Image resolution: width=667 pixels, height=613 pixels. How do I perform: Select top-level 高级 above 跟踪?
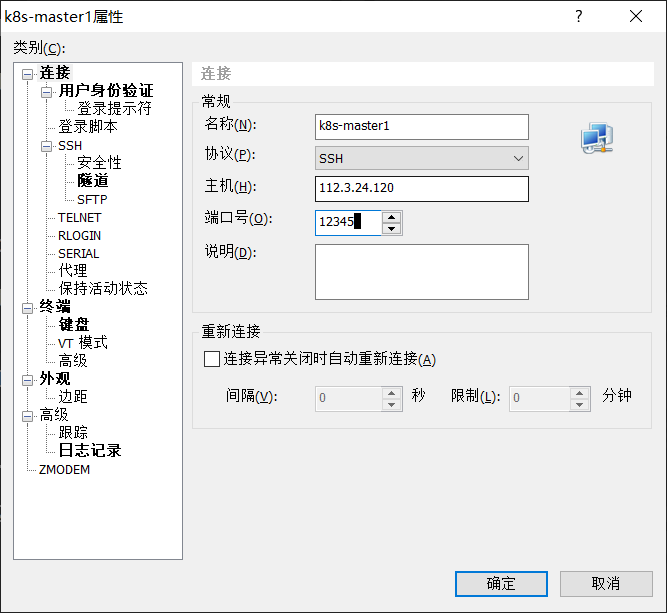tap(54, 415)
